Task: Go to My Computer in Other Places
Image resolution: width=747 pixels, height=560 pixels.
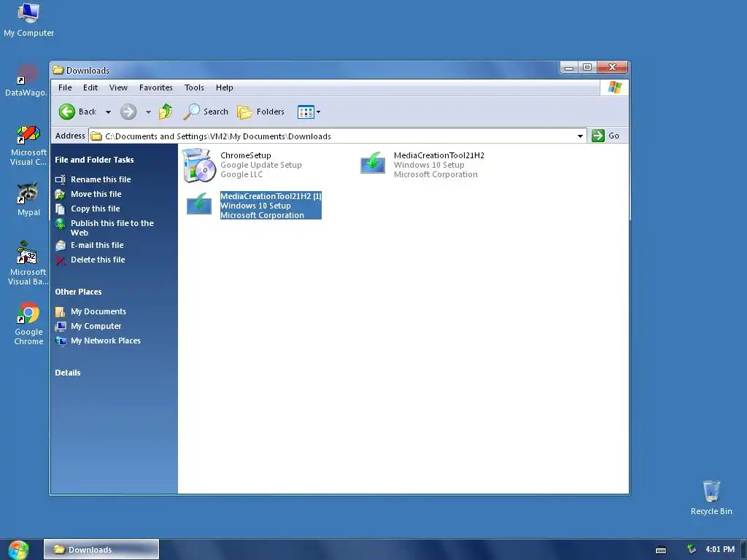Action: 96,326
